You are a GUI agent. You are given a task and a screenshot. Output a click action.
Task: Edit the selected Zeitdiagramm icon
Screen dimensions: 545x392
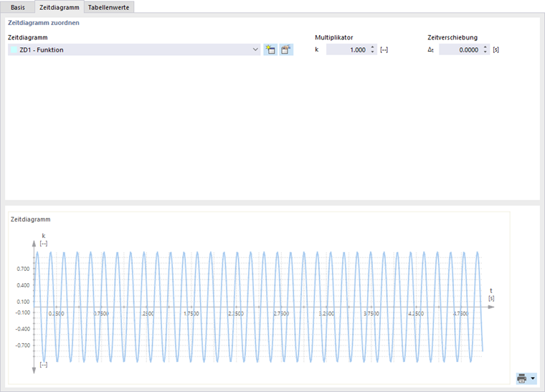pos(286,49)
